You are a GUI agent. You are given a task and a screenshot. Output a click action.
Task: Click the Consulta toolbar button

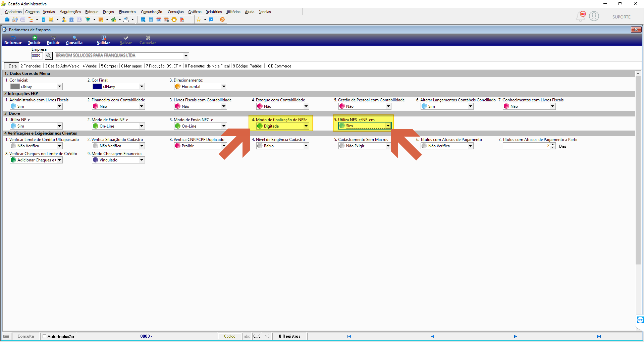[x=74, y=40]
